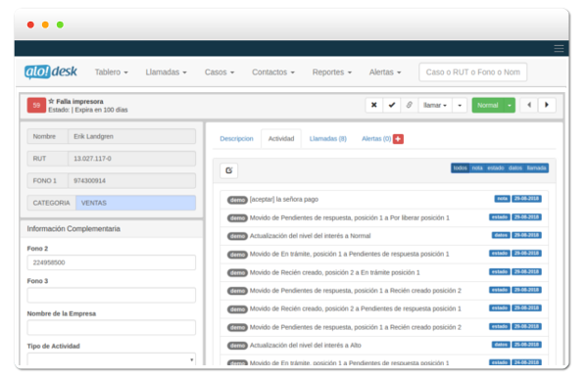The width and height of the screenshot is (588, 379).
Task: Open the Tipo de Actividad select box
Action: click(112, 359)
